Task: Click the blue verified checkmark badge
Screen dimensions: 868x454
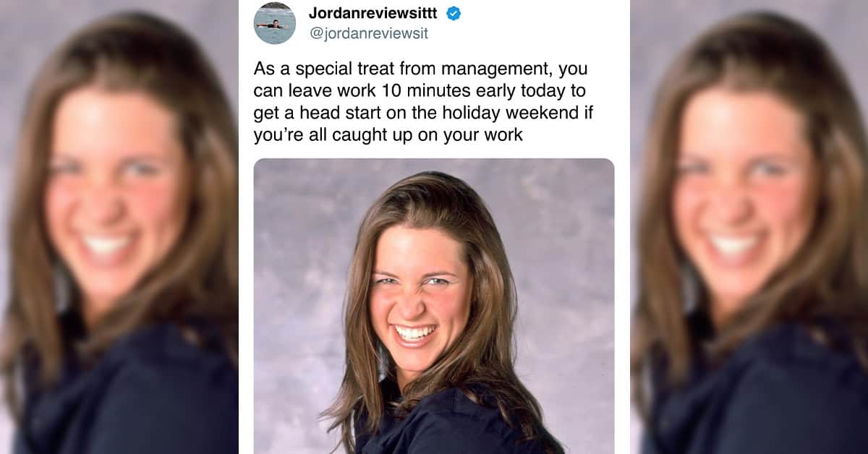Action: 454,13
